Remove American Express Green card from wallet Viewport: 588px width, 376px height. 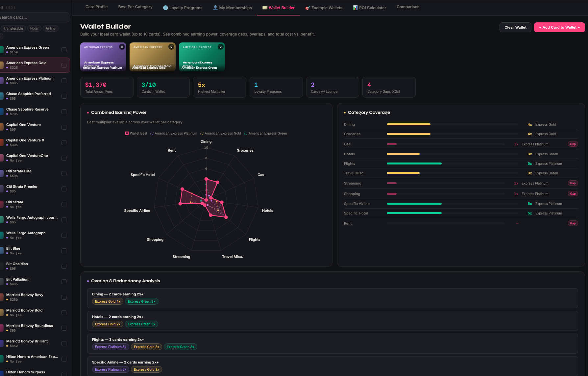tap(221, 47)
